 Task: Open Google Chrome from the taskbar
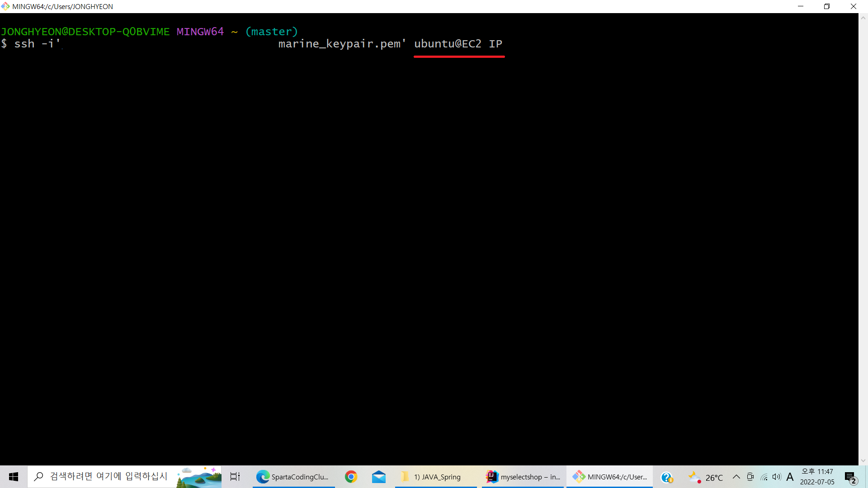pyautogui.click(x=351, y=477)
